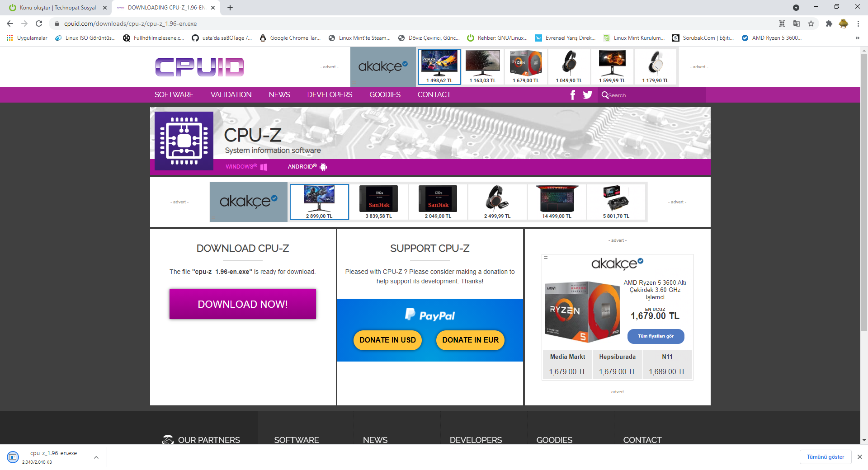The image size is (868, 470).
Task: Switch to Konu oluştur Technopat tab
Action: [57, 8]
